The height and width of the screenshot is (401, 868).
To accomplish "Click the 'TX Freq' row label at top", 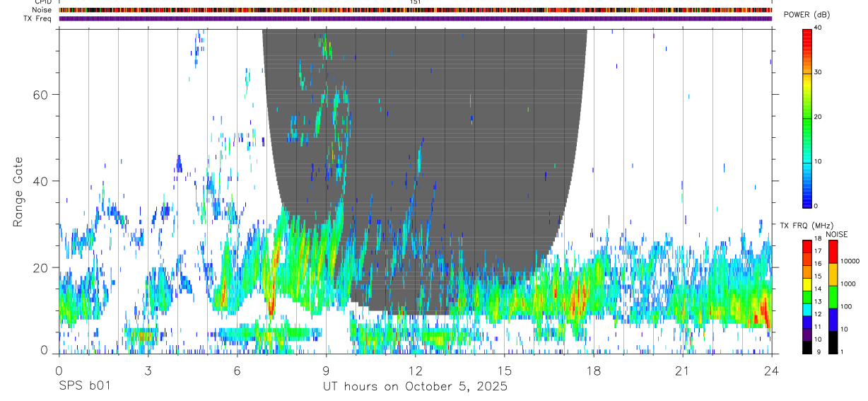I will [38, 18].
